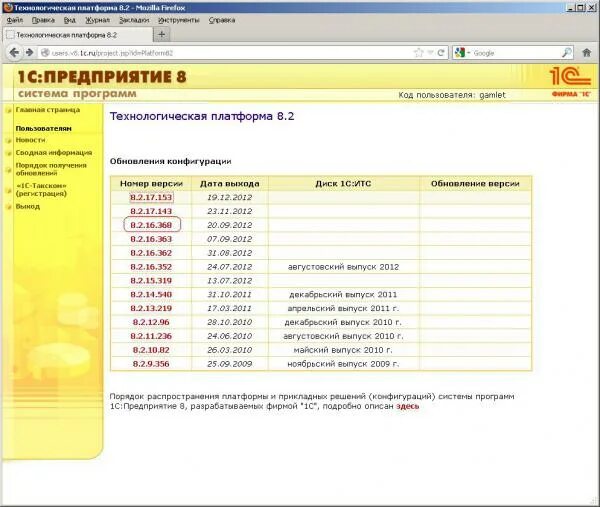Go to Главная страница in sidebar
This screenshot has height=507, width=600.
(x=48, y=110)
